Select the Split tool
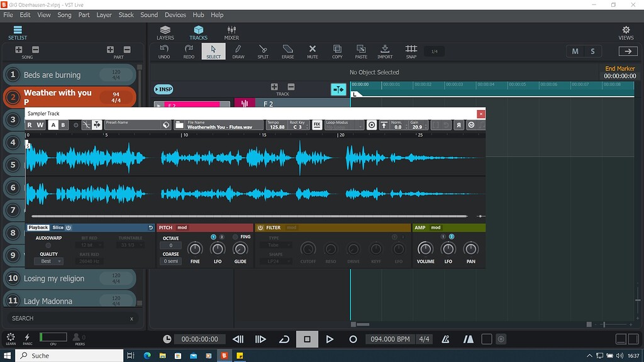Image resolution: width=644 pixels, height=362 pixels. click(263, 52)
